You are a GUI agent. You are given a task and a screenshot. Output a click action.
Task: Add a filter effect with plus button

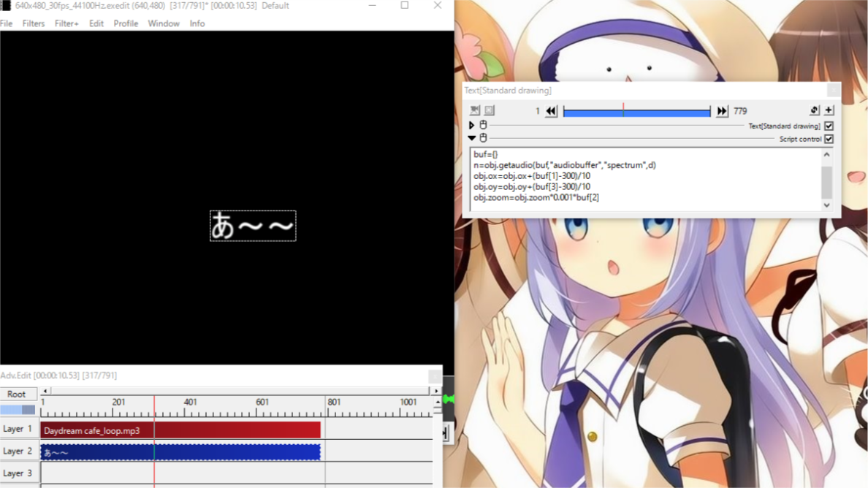point(829,110)
